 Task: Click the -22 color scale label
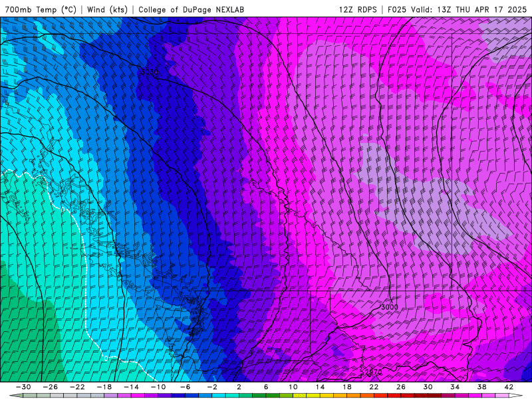(x=77, y=387)
